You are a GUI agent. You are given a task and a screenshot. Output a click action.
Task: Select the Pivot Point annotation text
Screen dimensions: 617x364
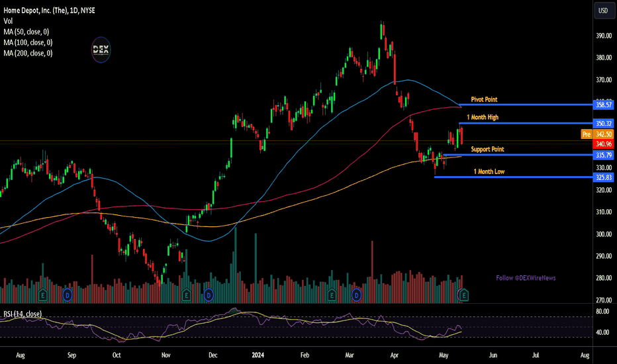[484, 99]
